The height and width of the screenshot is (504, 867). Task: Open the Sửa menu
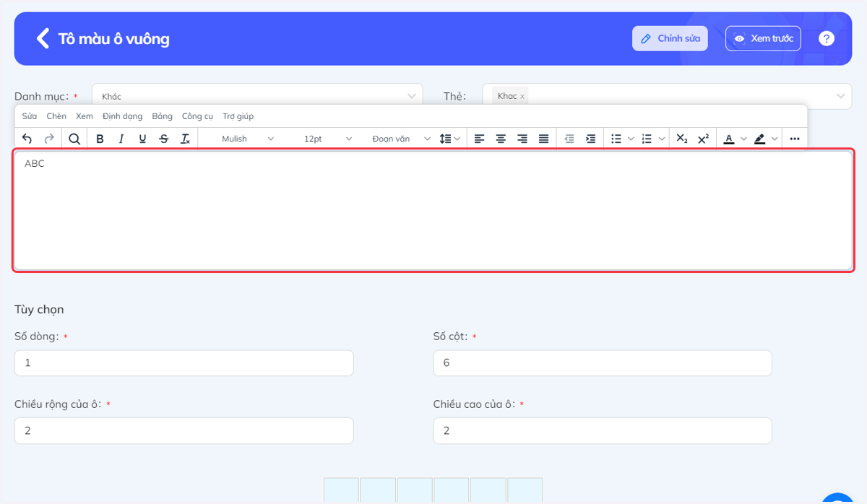tap(29, 116)
